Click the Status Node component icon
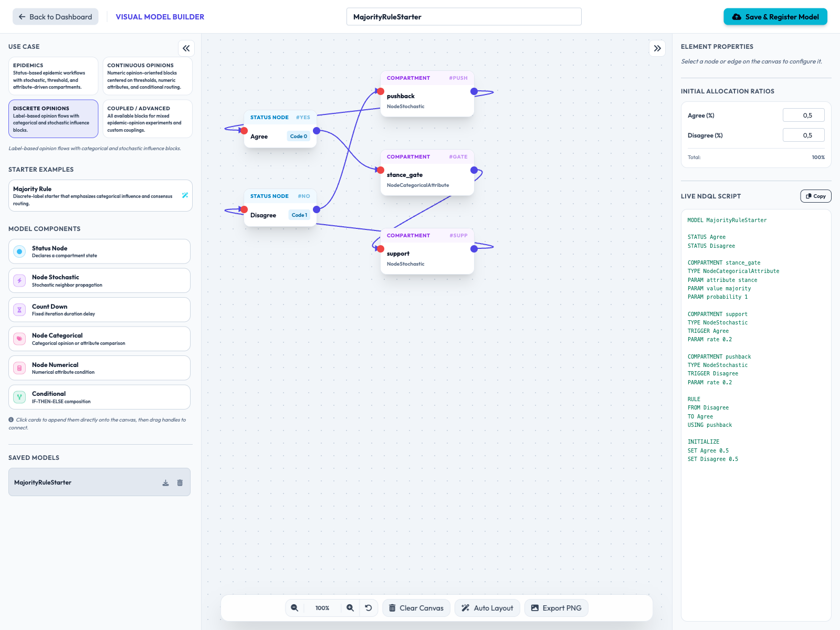Image resolution: width=840 pixels, height=630 pixels. click(19, 251)
